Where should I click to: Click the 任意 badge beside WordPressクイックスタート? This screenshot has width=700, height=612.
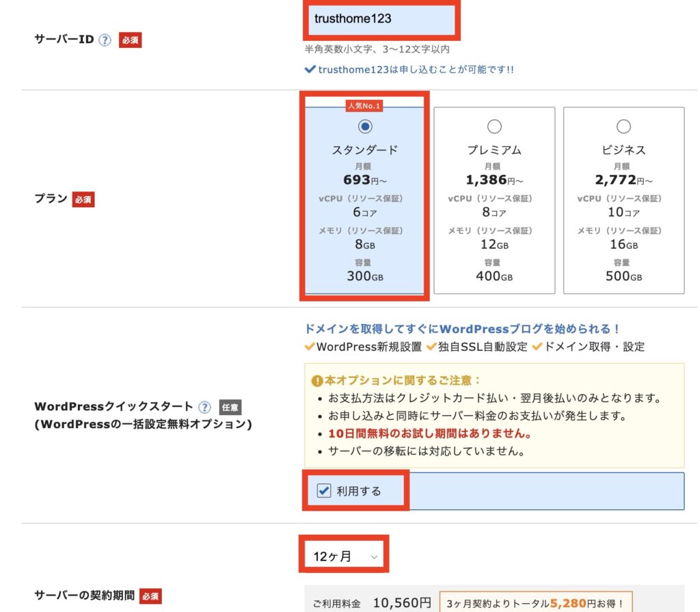(x=230, y=408)
